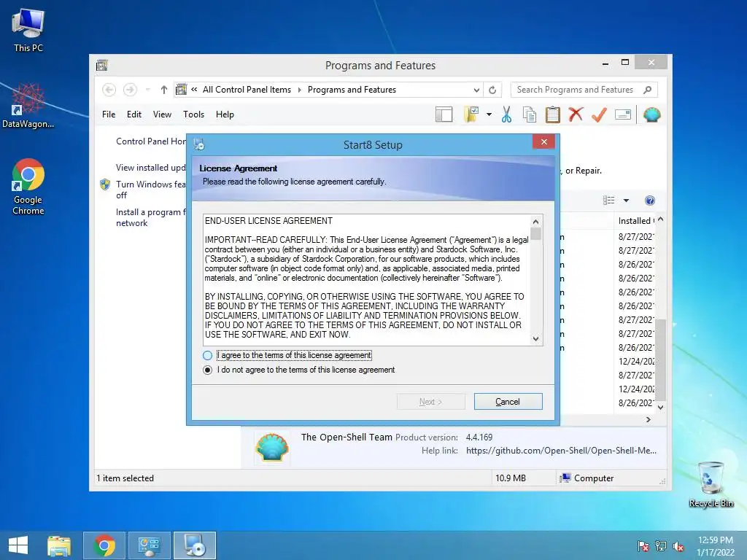
Task: Click the scissors Cut icon
Action: [x=506, y=114]
